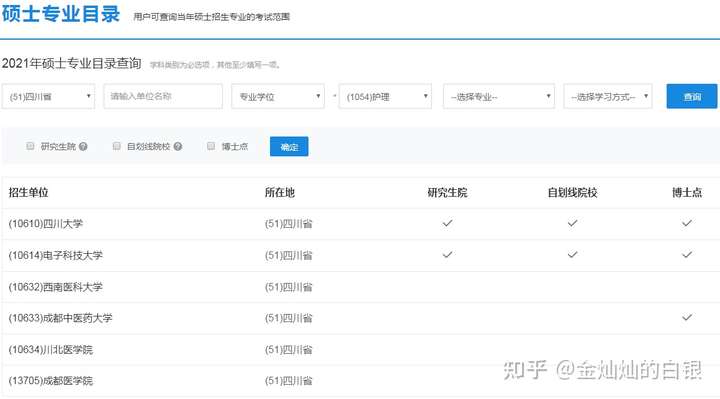
Task: Open (10633)成都中医药大学 entry
Action: coord(60,318)
